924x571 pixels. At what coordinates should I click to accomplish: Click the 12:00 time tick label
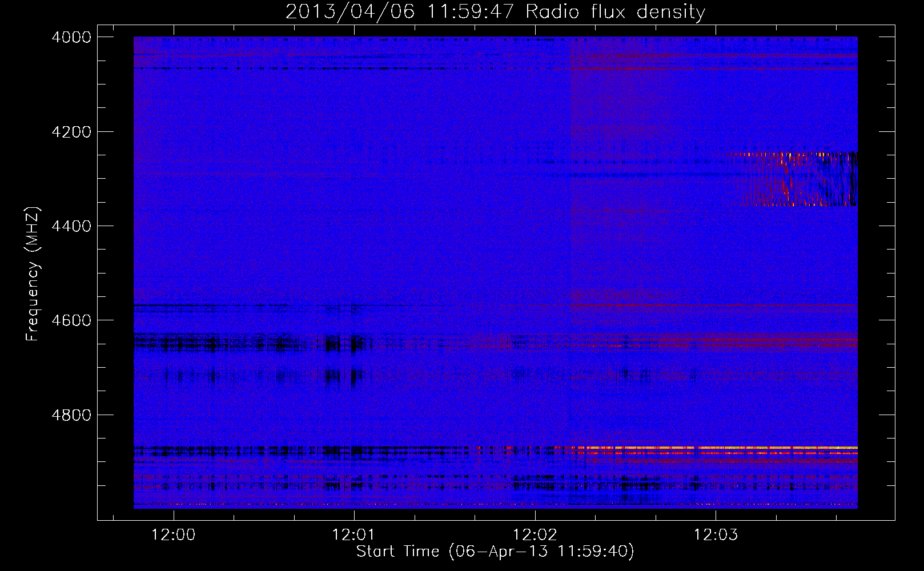pos(173,534)
